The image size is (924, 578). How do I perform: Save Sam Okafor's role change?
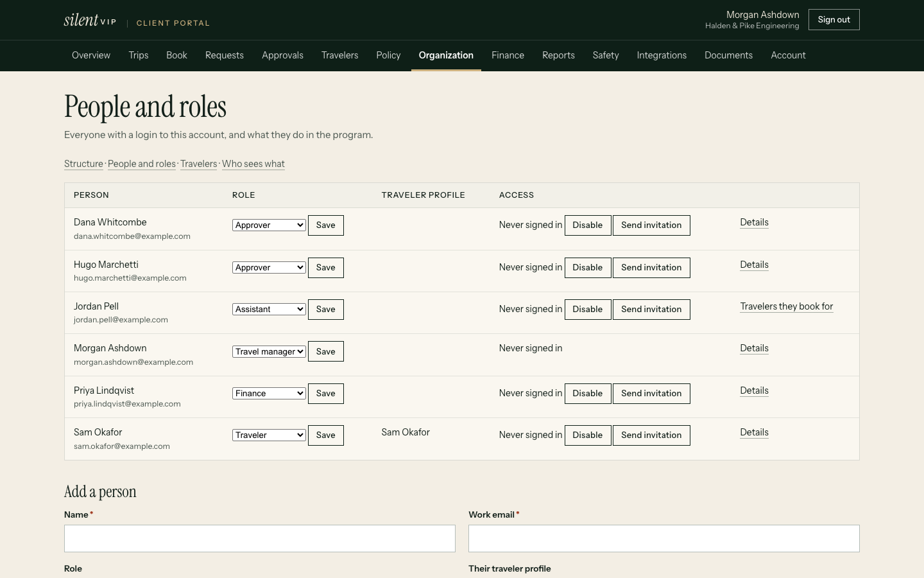326,435
